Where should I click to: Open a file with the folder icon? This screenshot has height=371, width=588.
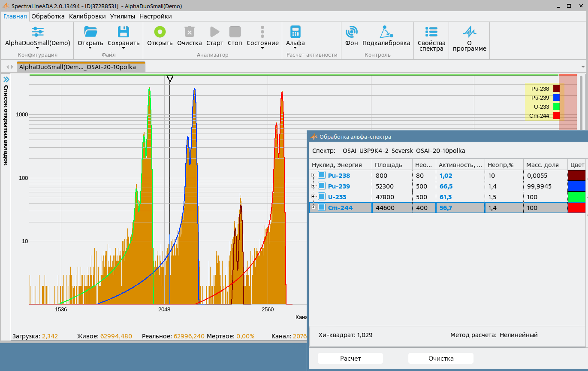tap(90, 32)
